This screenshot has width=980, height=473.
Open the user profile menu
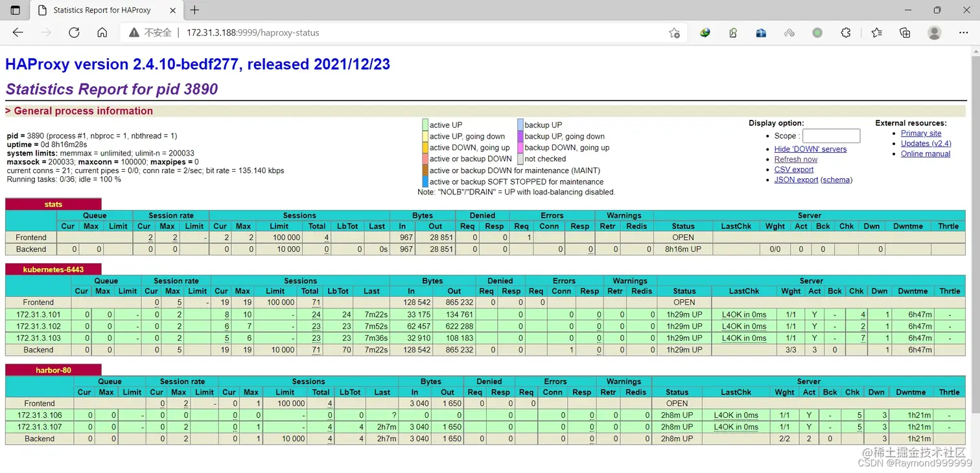pyautogui.click(x=934, y=32)
